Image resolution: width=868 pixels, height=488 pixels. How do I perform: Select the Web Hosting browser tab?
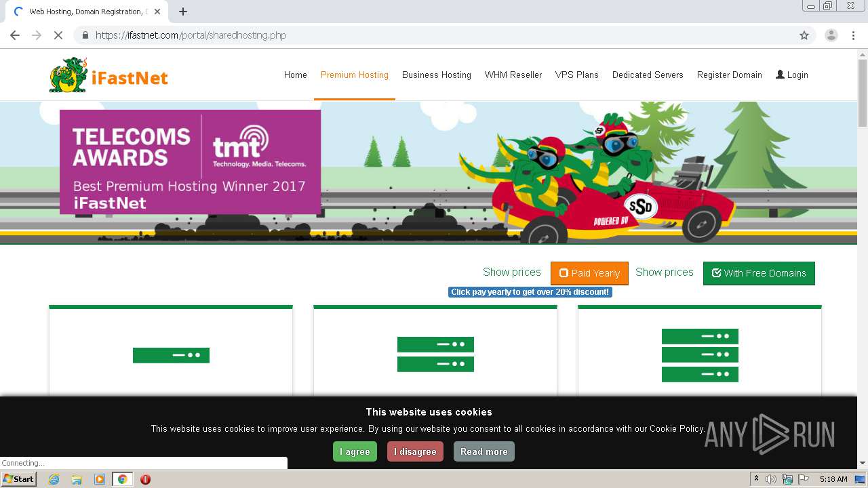(86, 12)
